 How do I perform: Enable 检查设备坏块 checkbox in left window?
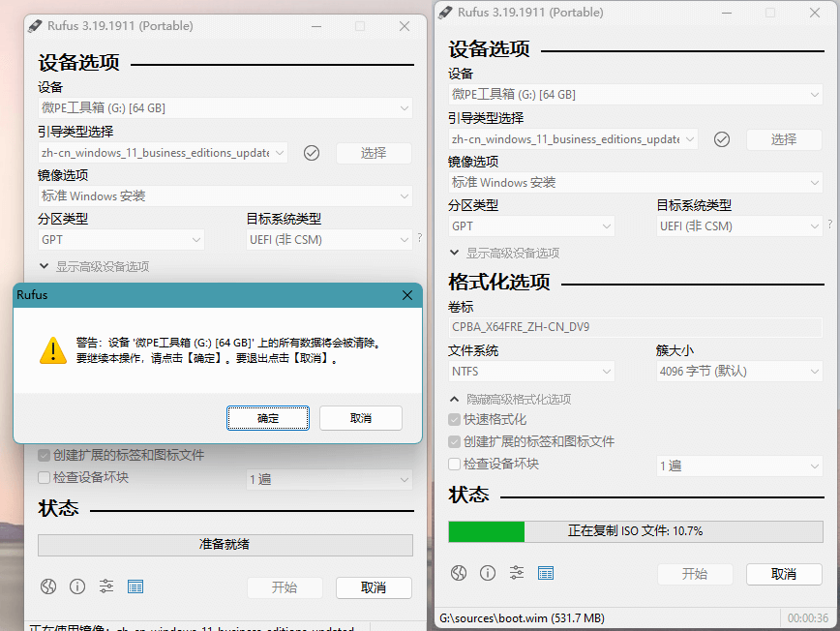click(44, 477)
